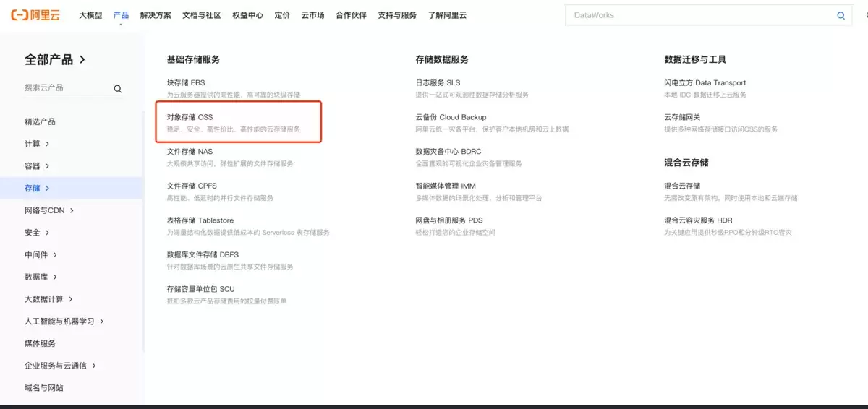Click the 数据迁移与工具 section heading
The width and height of the screenshot is (868, 409).
pyautogui.click(x=695, y=59)
